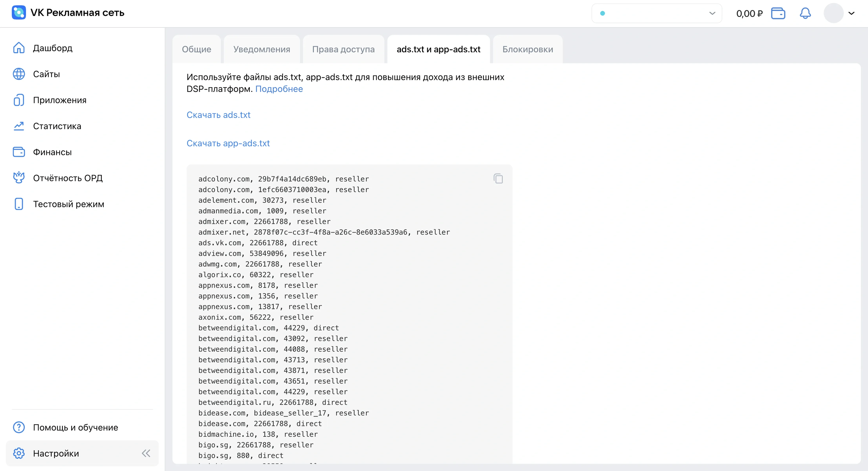Click the Статистика chart icon

coord(19,126)
